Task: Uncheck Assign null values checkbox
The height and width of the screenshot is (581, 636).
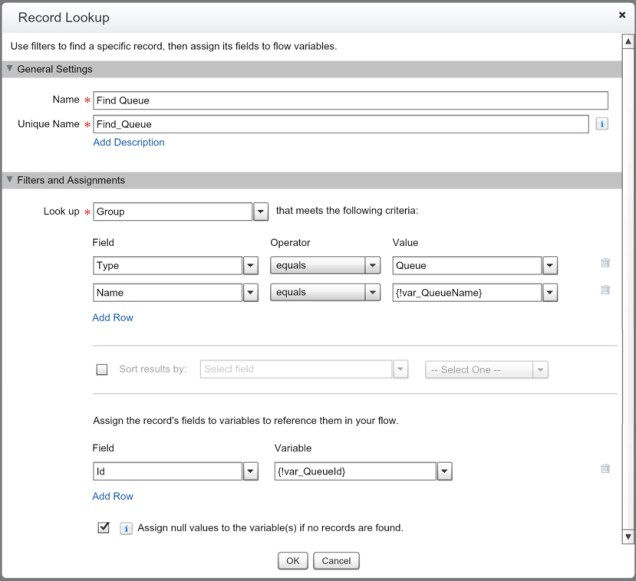Action: pyautogui.click(x=103, y=527)
